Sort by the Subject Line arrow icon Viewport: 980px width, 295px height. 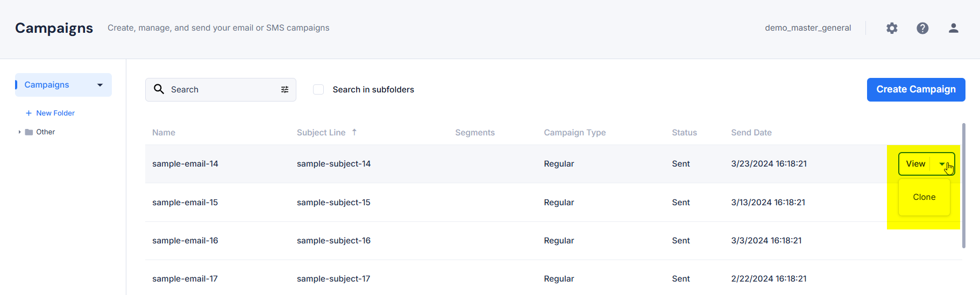coord(354,132)
